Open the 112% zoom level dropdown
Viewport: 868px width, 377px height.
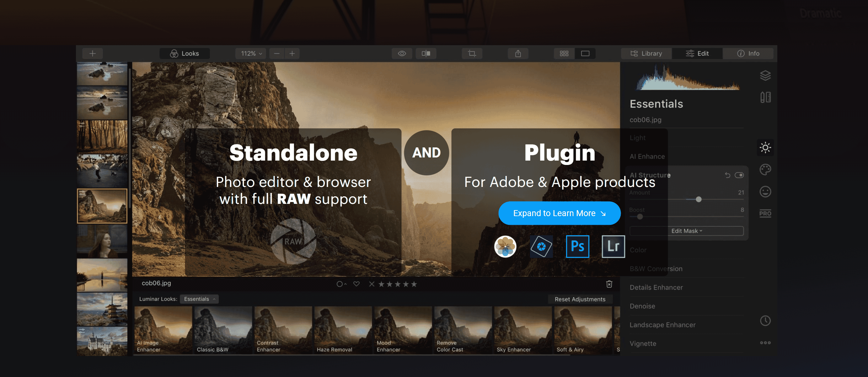(251, 54)
